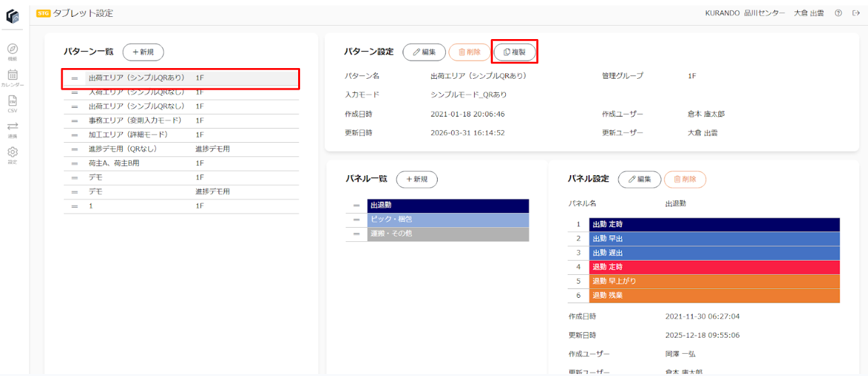The height and width of the screenshot is (376, 868).
Task: Open the CSV sidebar icon
Action: (12, 100)
